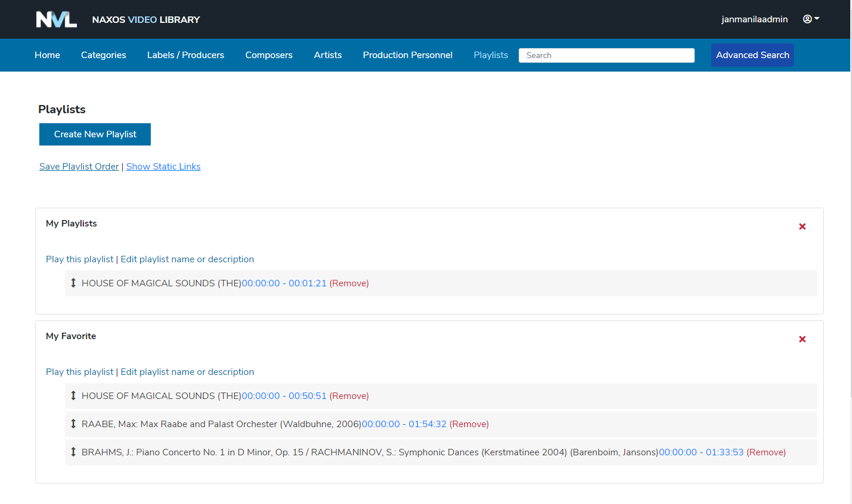Focus the Search input field
Screen dimensions: 852x504
[x=606, y=55]
